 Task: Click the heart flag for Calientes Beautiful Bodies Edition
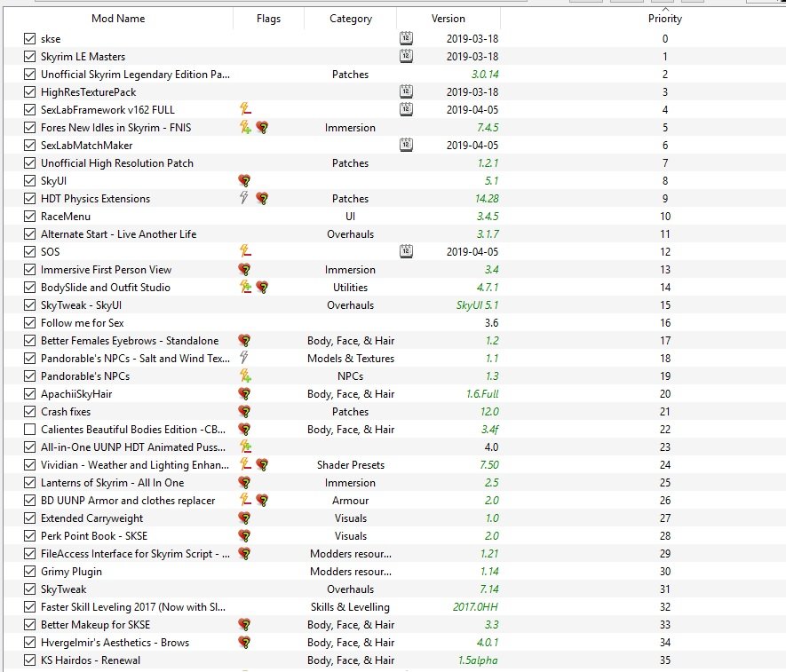click(x=244, y=430)
